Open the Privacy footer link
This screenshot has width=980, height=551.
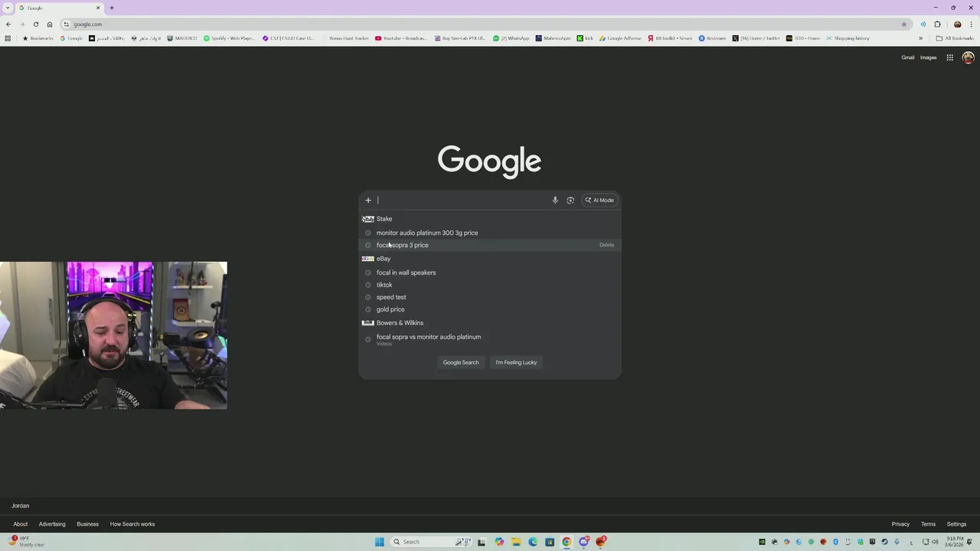tap(900, 524)
